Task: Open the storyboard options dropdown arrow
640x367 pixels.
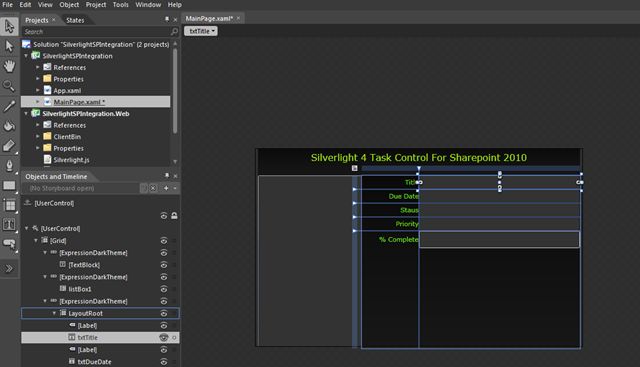Action: click(175, 188)
